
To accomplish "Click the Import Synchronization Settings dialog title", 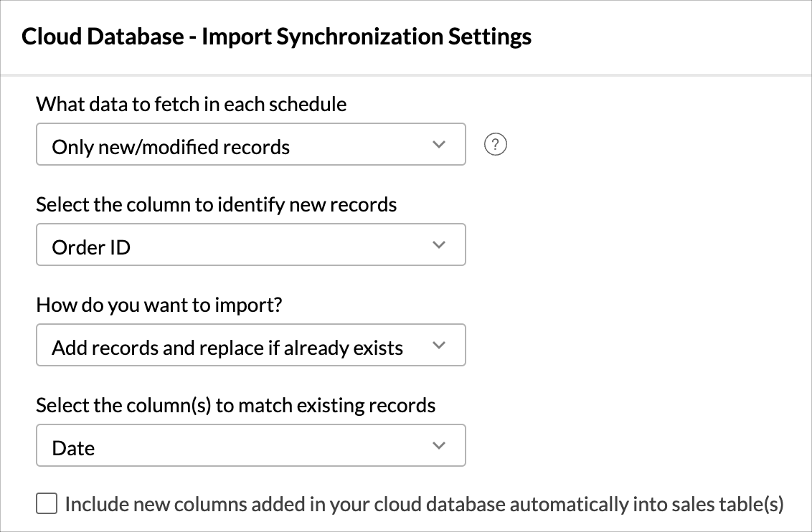I will point(276,37).
